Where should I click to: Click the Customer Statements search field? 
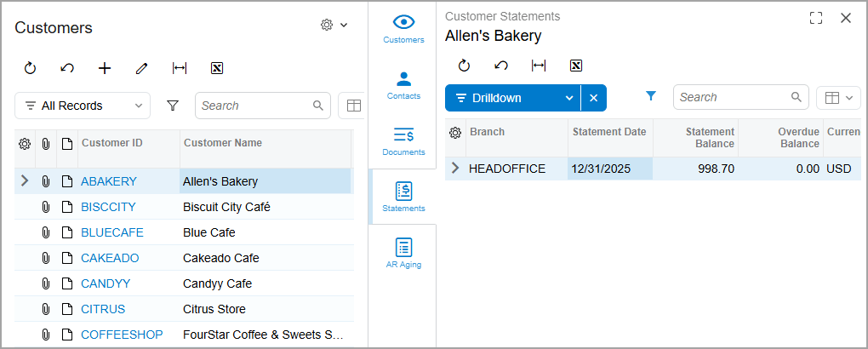[732, 97]
